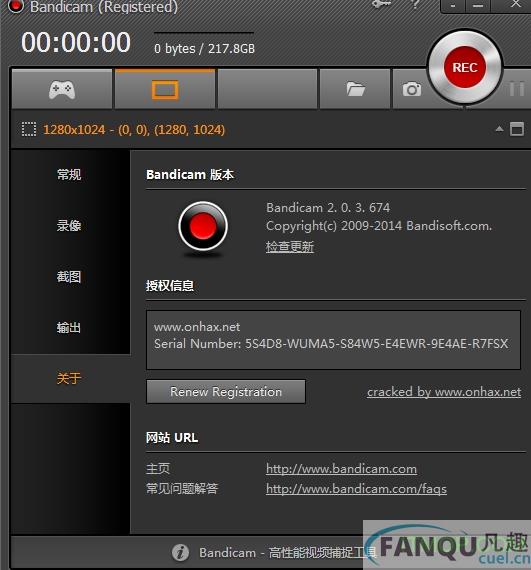Click the Renew Registration button
Screen dimensions: 531x570
pos(226,392)
